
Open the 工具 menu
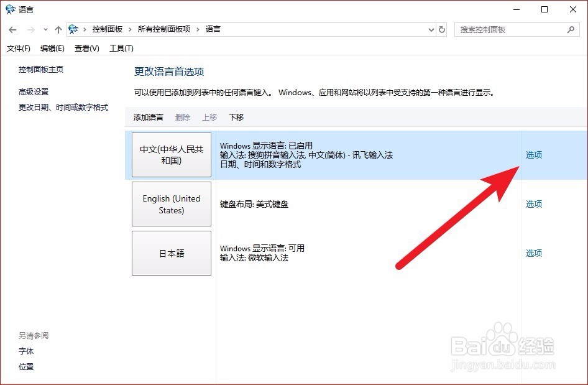click(x=122, y=48)
